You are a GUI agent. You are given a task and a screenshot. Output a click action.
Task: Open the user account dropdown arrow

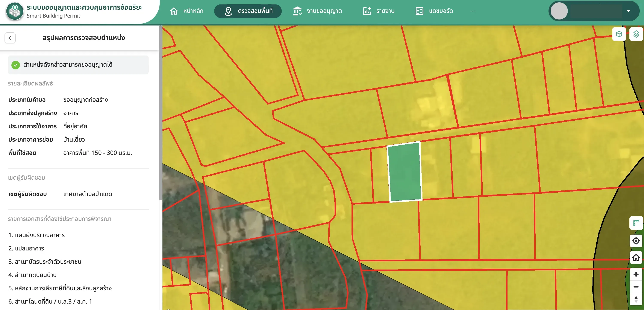(x=628, y=11)
